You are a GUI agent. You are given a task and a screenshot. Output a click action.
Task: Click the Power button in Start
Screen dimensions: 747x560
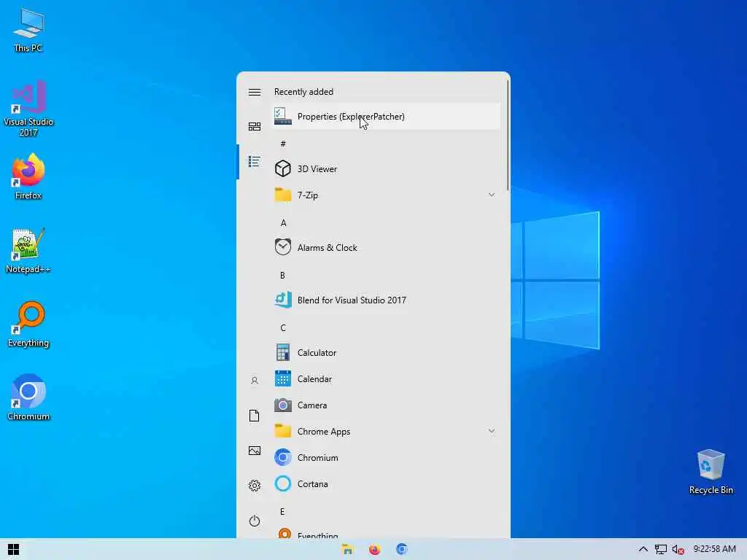pyautogui.click(x=255, y=521)
